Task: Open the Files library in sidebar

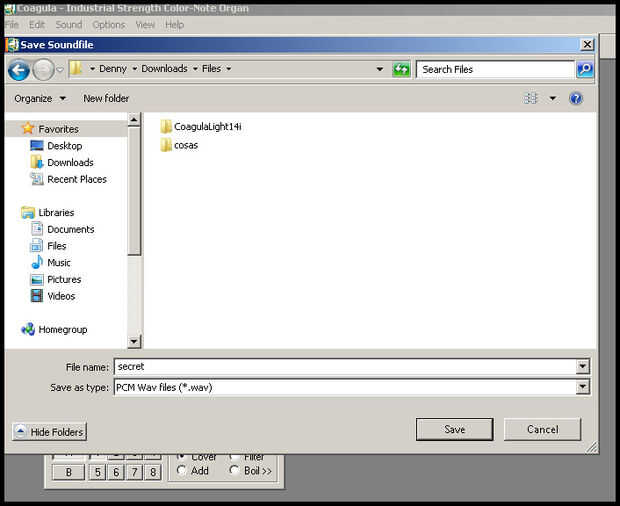Action: click(x=48, y=246)
